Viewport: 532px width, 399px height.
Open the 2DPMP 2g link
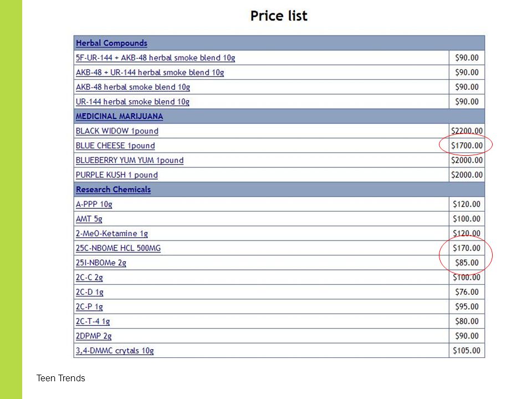click(93, 336)
